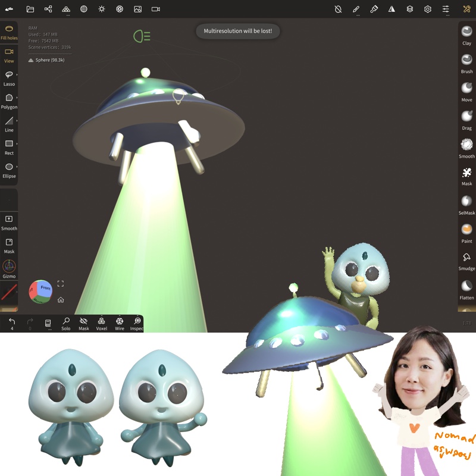Reset the view with the home icon

click(61, 300)
